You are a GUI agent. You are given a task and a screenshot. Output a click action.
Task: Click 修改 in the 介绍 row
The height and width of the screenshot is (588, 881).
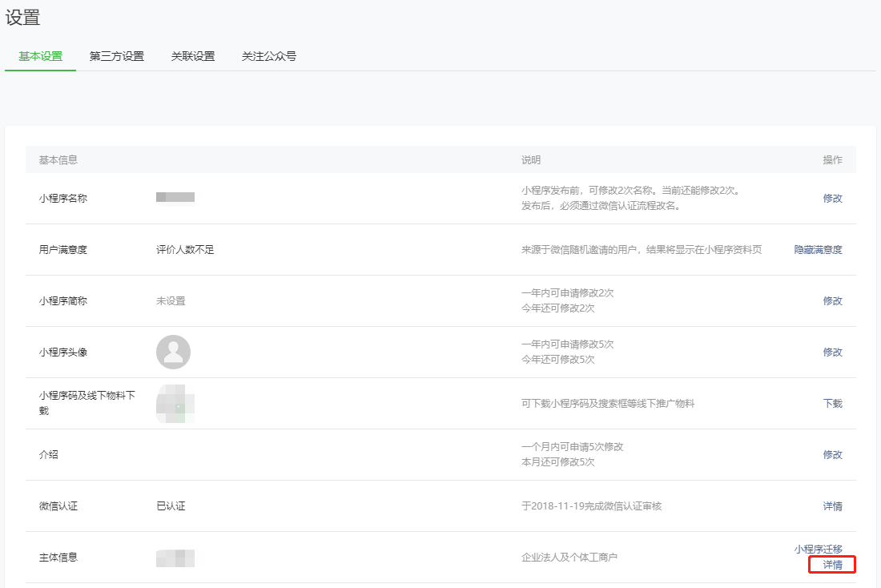[832, 454]
